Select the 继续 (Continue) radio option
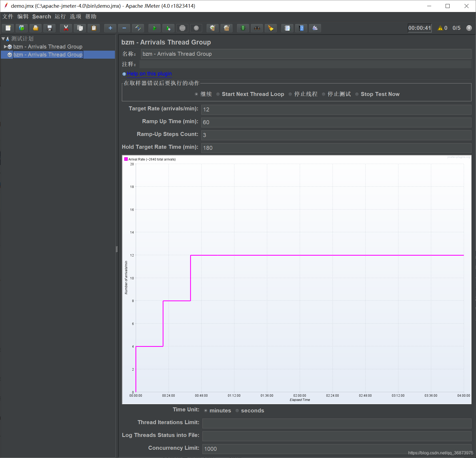The height and width of the screenshot is (458, 476). click(203, 94)
